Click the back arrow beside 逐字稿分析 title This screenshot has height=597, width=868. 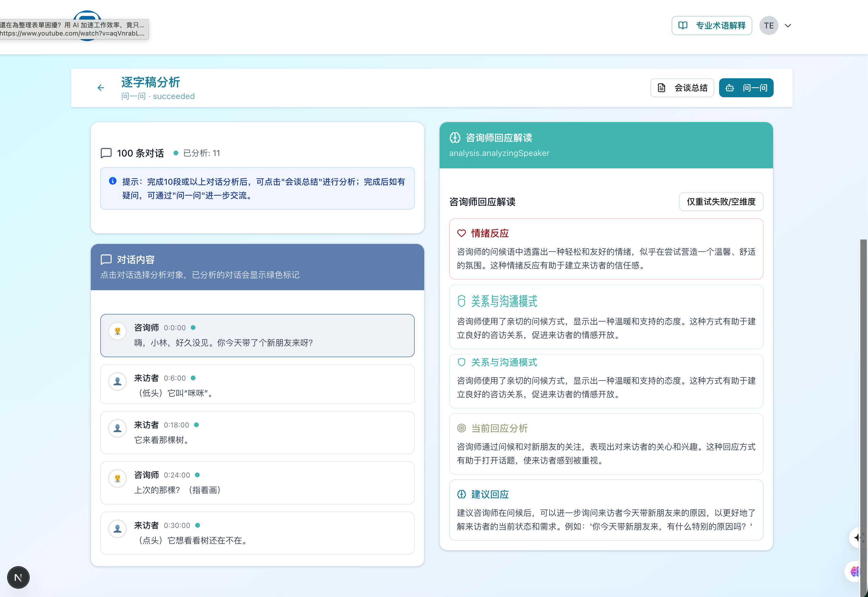100,87
